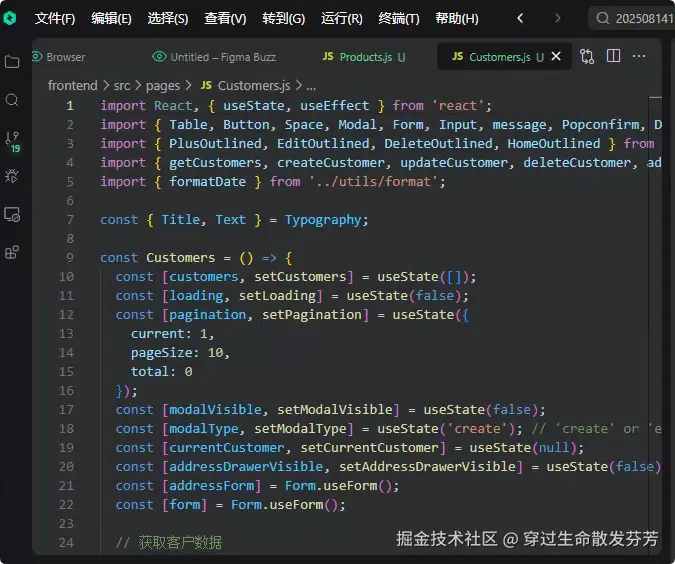Go forward with the right arrow
The width and height of the screenshot is (675, 564).
(557, 18)
